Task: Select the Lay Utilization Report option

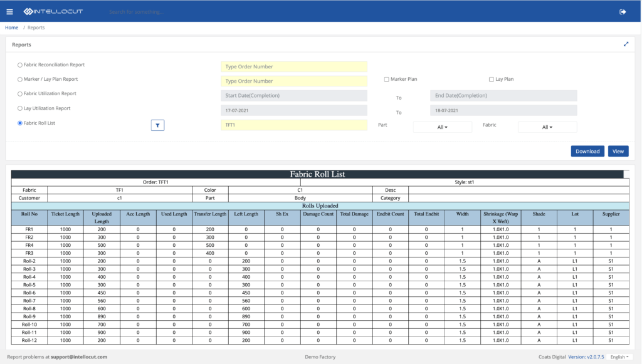Action: 19,108
